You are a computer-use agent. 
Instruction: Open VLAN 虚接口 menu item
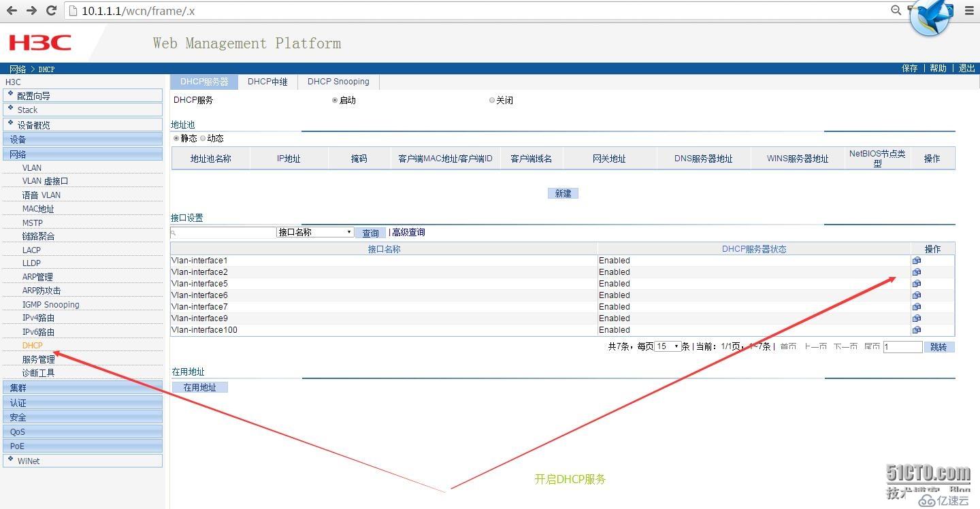(x=45, y=181)
